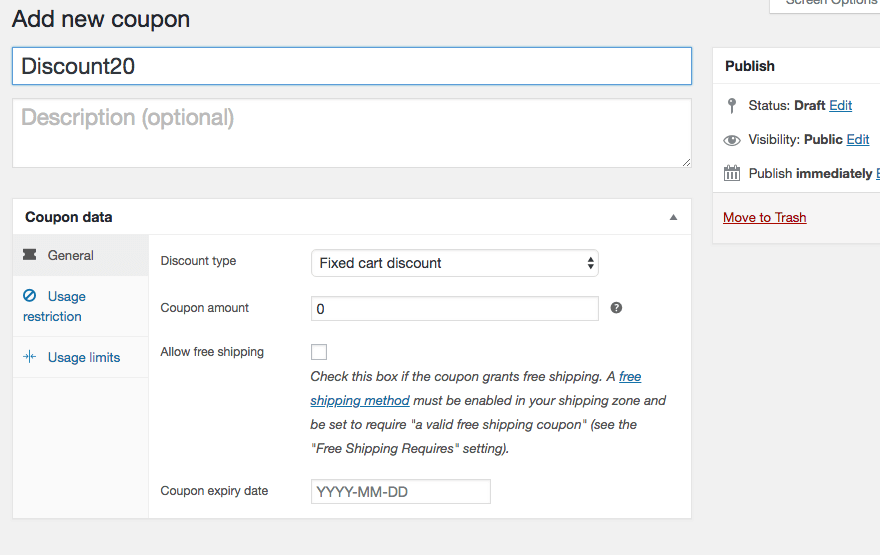Click the Status pin icon
Image resolution: width=880 pixels, height=555 pixels.
[731, 105]
